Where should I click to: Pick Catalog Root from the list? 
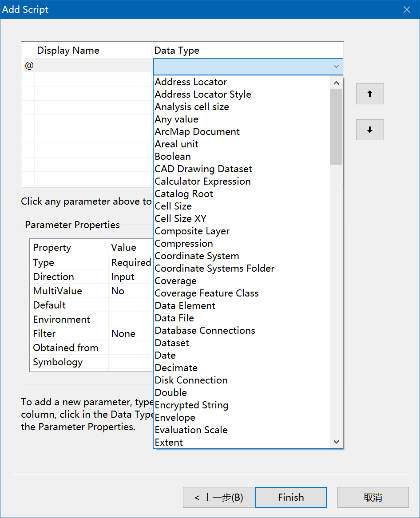click(242, 194)
